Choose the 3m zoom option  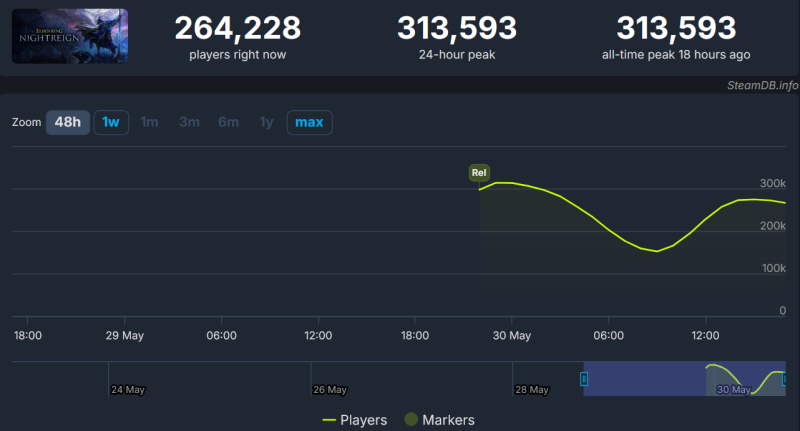(x=189, y=122)
